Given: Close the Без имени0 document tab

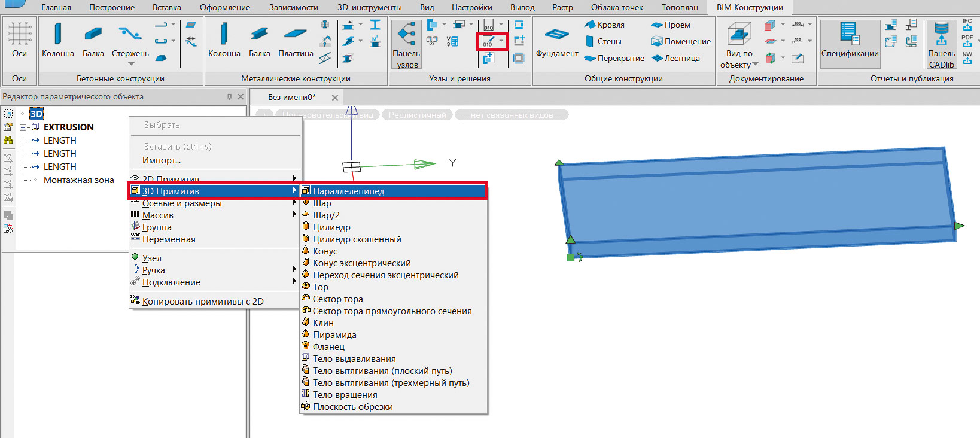Looking at the screenshot, I should 335,98.
